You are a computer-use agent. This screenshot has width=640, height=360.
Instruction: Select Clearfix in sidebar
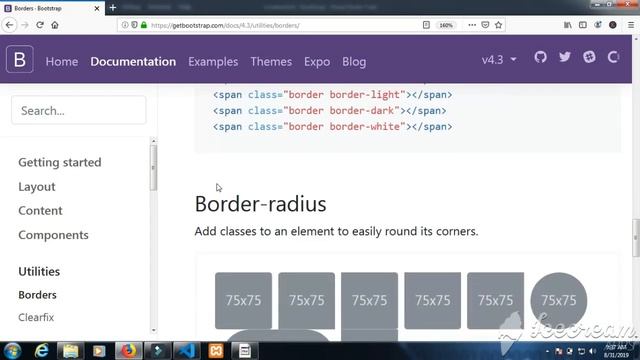(x=36, y=317)
